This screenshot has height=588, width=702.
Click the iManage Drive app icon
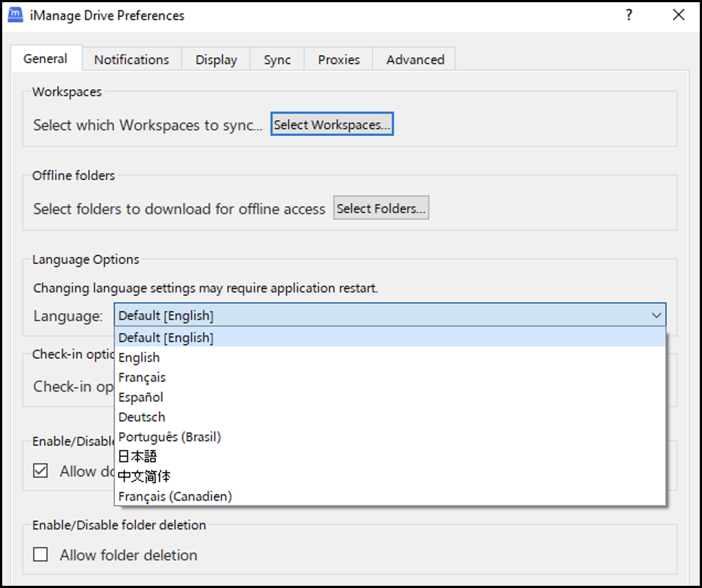[15, 15]
